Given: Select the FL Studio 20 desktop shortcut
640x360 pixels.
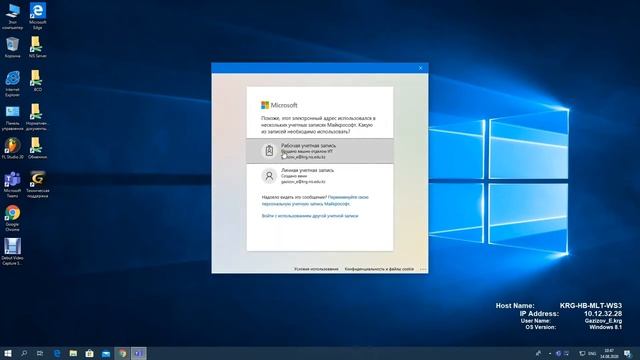Looking at the screenshot, I should pyautogui.click(x=12, y=149).
